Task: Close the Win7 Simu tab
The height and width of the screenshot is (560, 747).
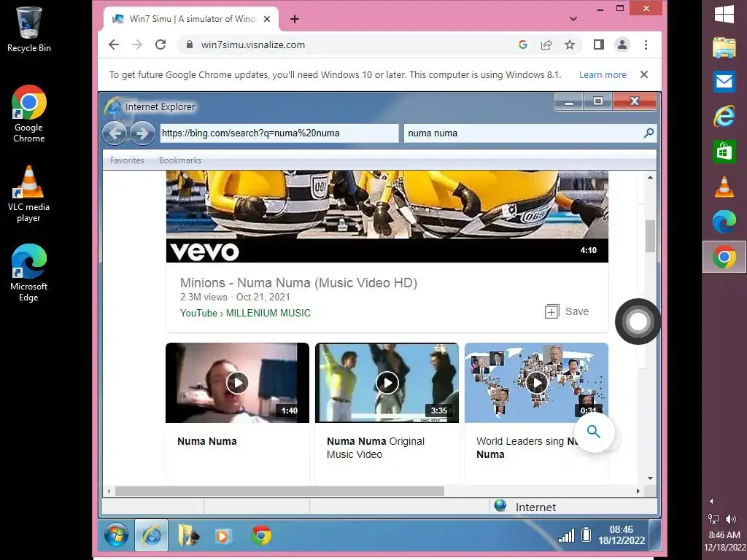Action: (x=267, y=19)
